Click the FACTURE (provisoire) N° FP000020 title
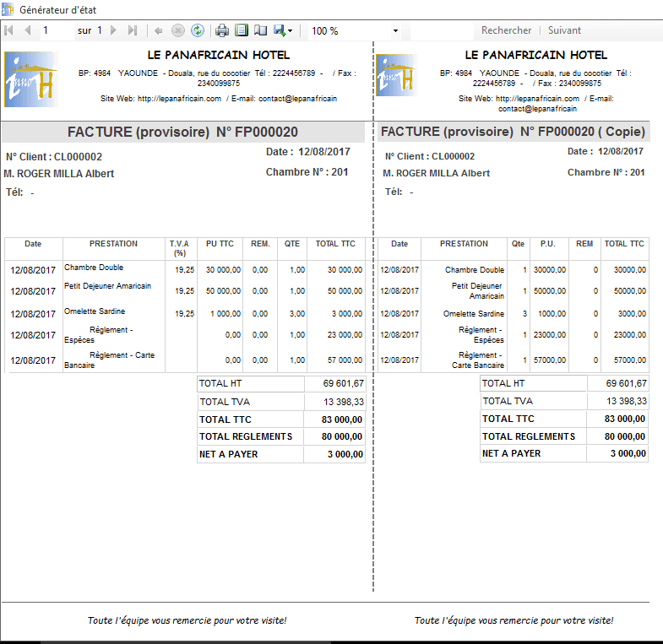Image resolution: width=663 pixels, height=644 pixels. 182,133
